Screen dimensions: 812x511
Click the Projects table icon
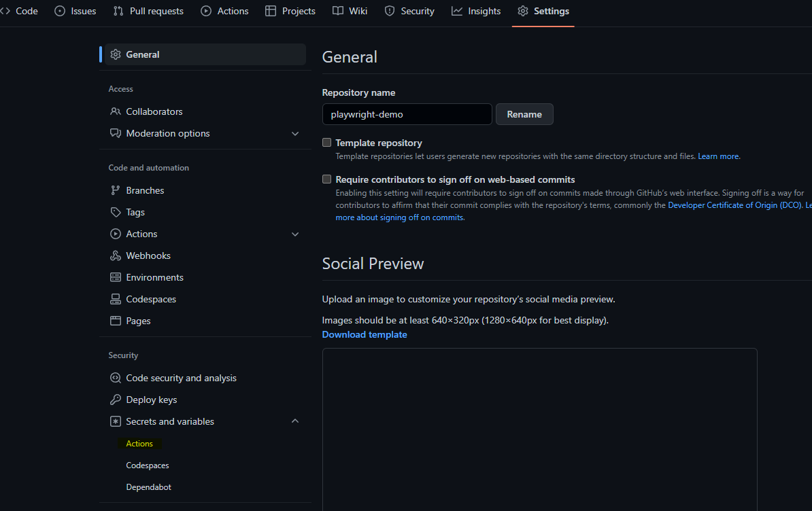pos(270,11)
